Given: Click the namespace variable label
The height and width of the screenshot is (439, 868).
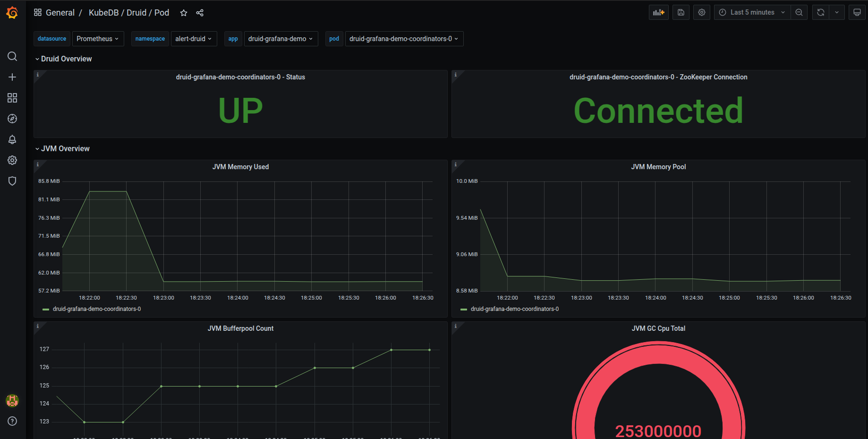Looking at the screenshot, I should (150, 39).
